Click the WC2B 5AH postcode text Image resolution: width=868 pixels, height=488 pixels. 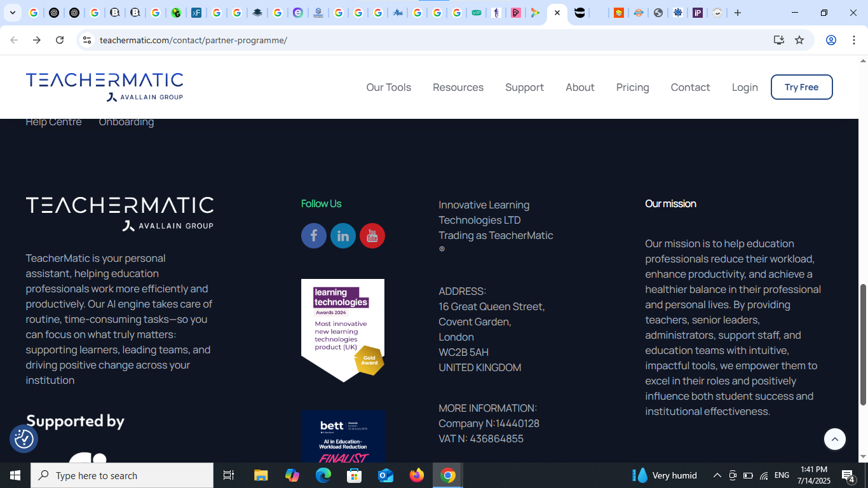(464, 352)
